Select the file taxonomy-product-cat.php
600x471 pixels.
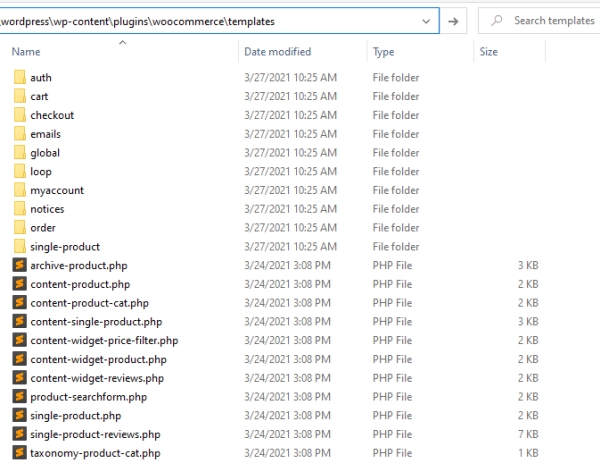pyautogui.click(x=95, y=453)
